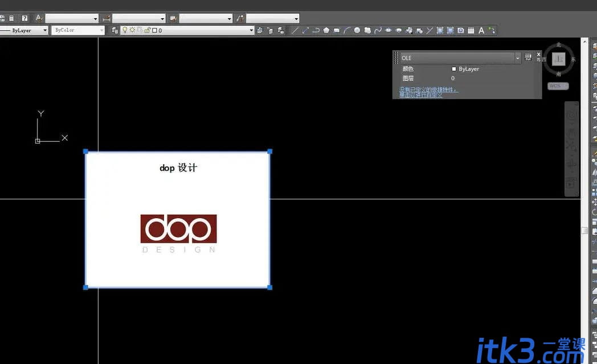Toggle layer on/off light bulb

pos(125,30)
